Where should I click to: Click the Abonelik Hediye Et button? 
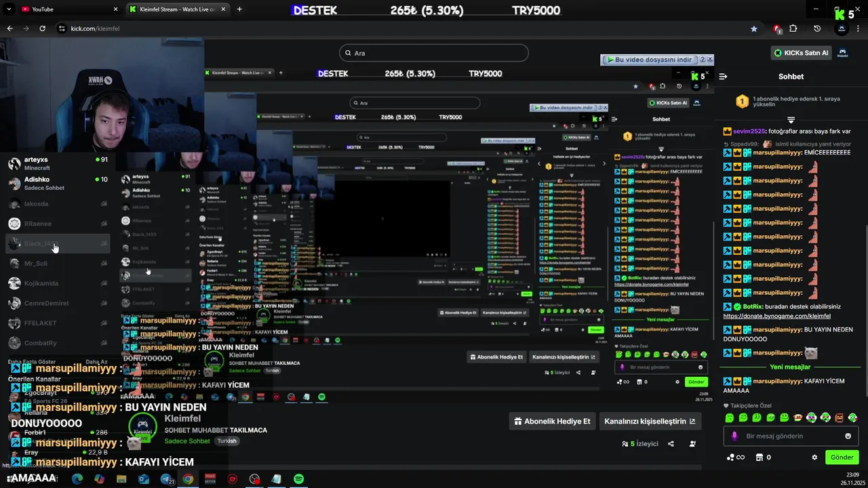point(552,421)
